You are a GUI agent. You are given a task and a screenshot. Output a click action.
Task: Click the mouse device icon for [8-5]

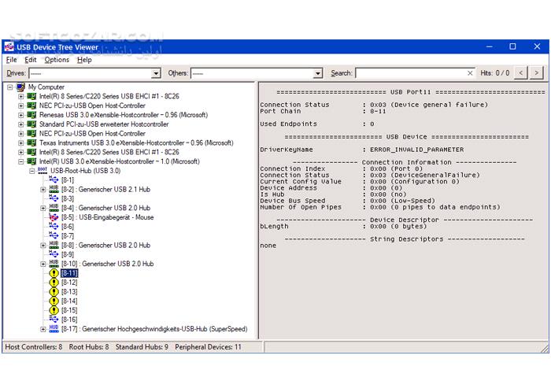[x=54, y=217]
